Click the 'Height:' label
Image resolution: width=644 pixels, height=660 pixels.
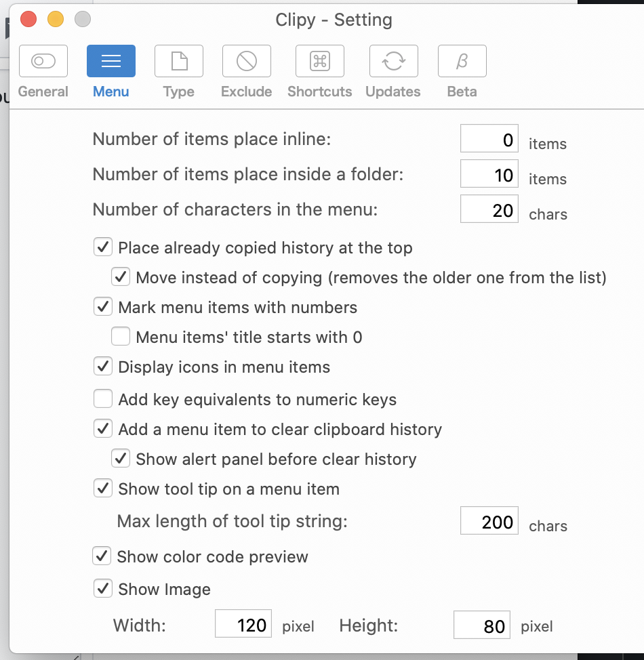[x=369, y=626]
